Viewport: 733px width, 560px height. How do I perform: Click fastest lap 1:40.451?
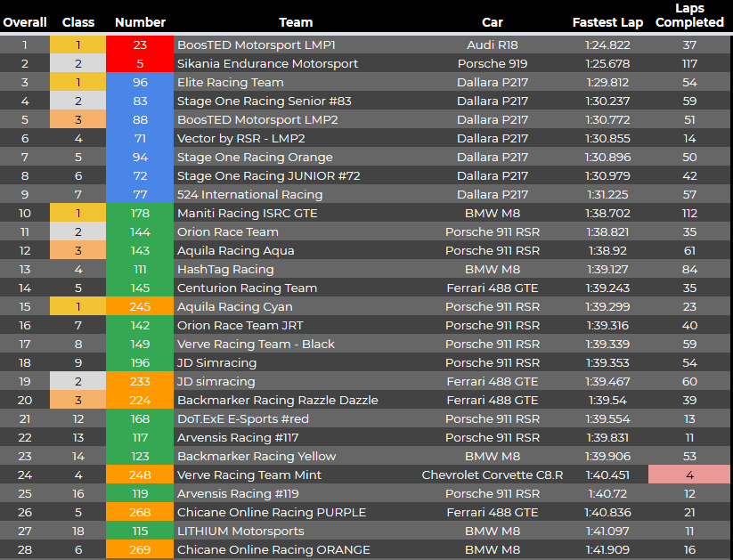click(x=607, y=475)
